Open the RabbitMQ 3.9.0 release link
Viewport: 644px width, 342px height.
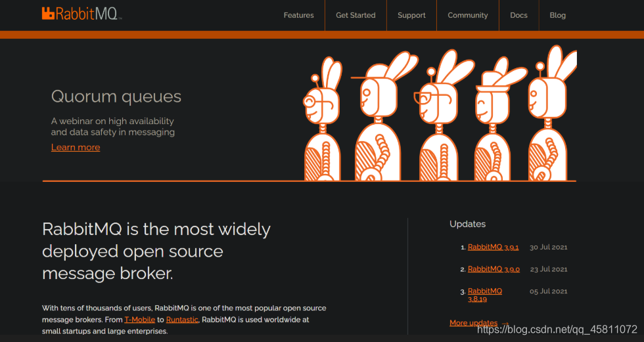[x=494, y=269]
